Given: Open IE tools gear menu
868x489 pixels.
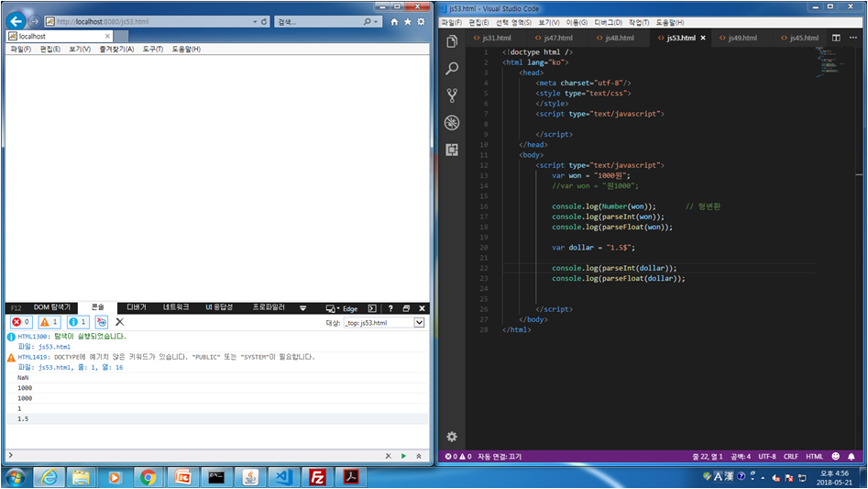Looking at the screenshot, I should [x=422, y=22].
